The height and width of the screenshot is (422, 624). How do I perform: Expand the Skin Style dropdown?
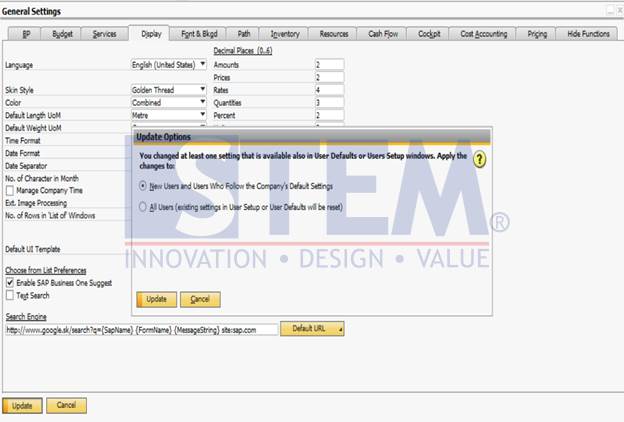169,90
